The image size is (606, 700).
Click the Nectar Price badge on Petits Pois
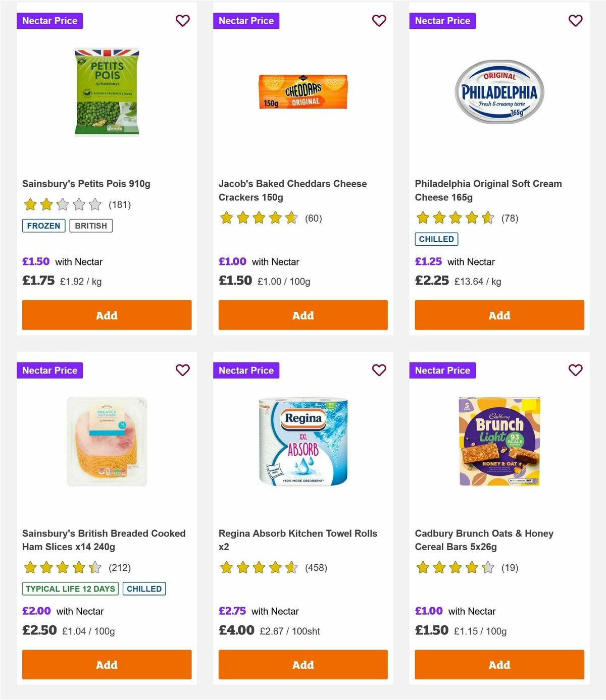pyautogui.click(x=50, y=21)
